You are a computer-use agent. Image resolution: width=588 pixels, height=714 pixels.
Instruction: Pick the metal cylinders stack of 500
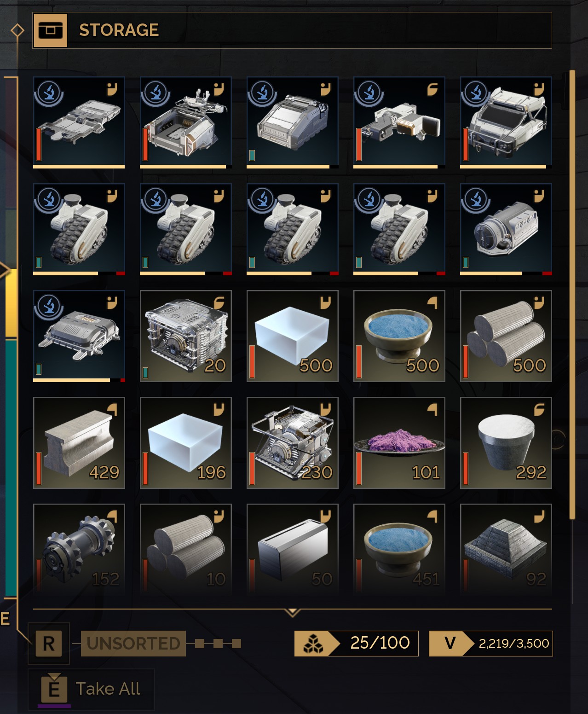pos(506,336)
